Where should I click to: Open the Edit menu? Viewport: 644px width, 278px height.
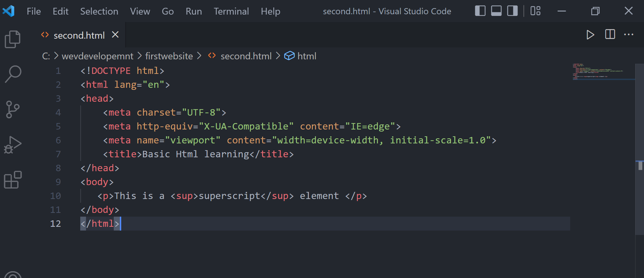61,11
